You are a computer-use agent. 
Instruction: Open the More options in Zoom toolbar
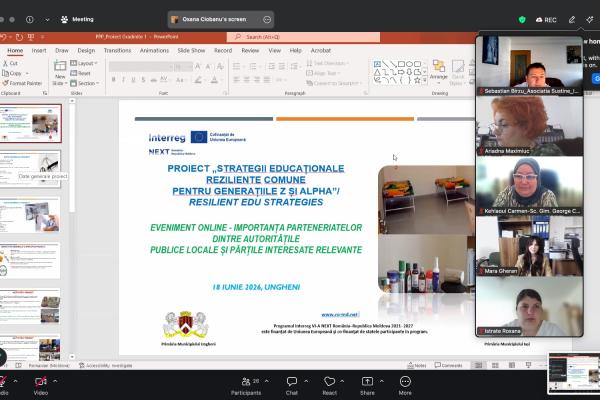405,386
